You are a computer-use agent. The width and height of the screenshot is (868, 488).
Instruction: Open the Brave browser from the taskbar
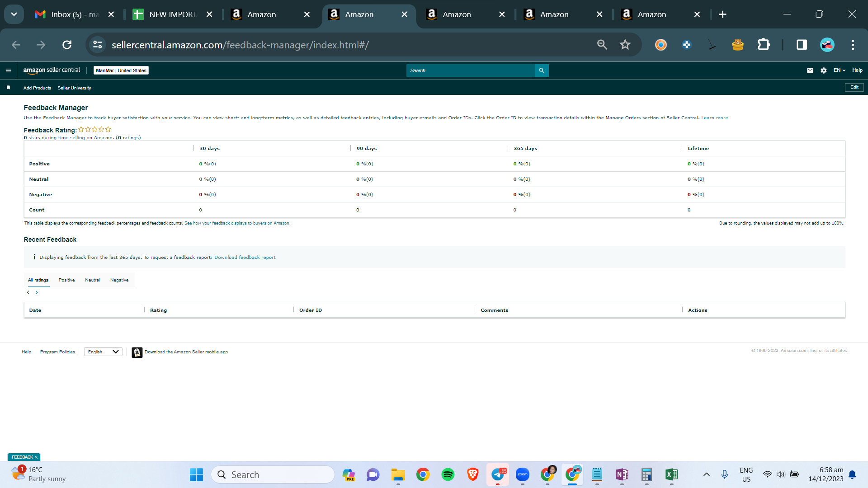[x=473, y=474]
